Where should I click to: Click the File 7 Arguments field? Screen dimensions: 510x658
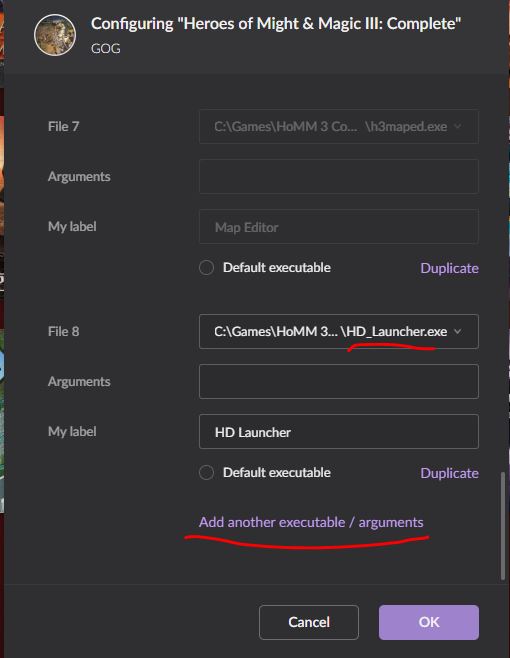pyautogui.click(x=339, y=176)
